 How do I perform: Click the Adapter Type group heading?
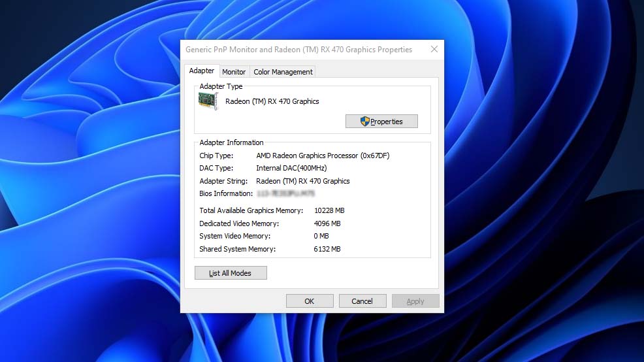[221, 86]
